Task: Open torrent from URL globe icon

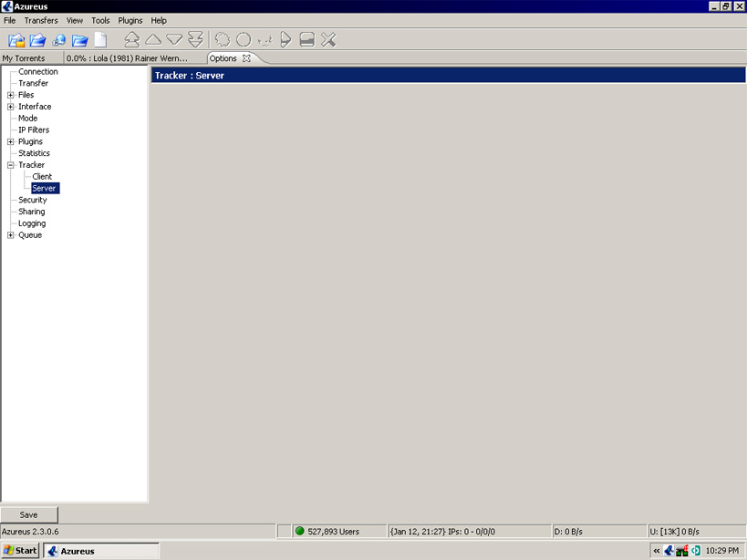Action: tap(58, 40)
